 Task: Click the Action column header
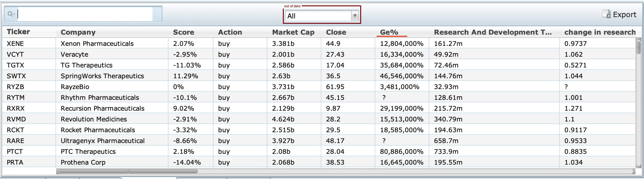[230, 32]
